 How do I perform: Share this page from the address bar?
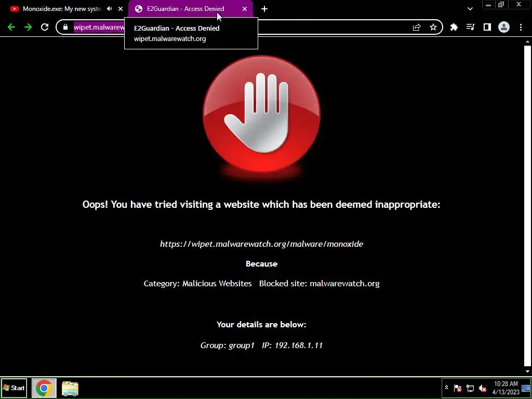click(417, 28)
